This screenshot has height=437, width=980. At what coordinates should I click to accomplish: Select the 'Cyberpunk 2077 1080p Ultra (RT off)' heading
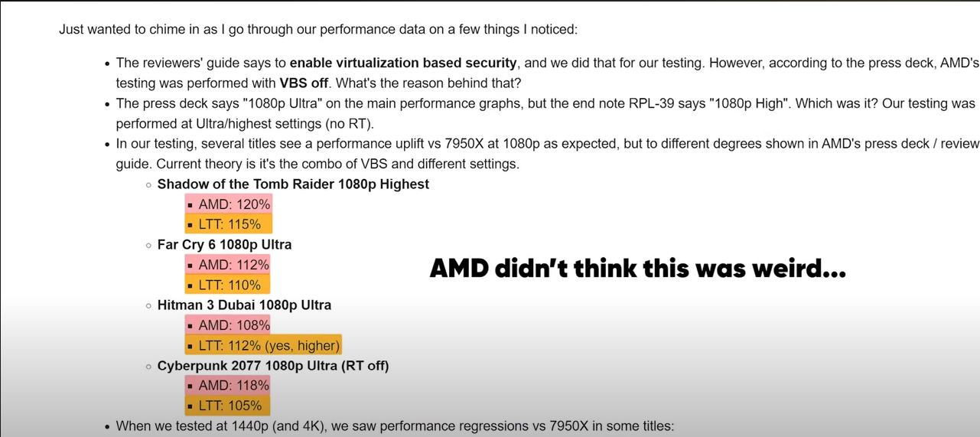[x=273, y=365]
